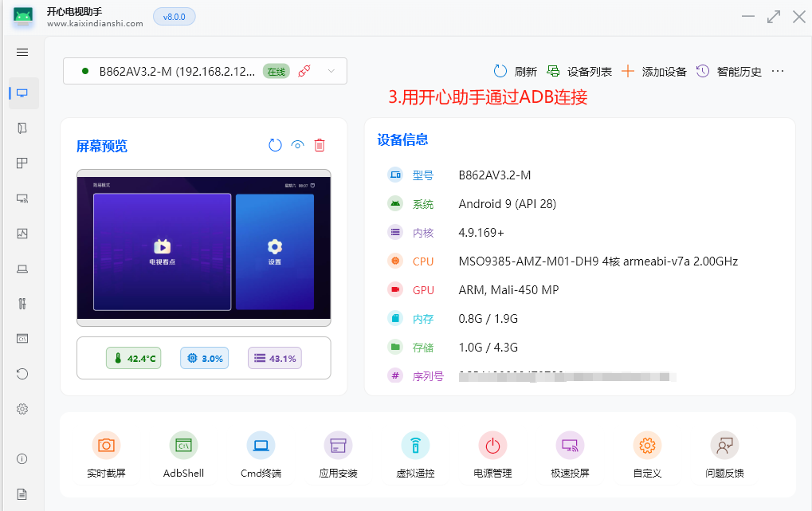This screenshot has width=812, height=511.
Task: Select the device monitor sidebar icon
Action: (x=22, y=93)
